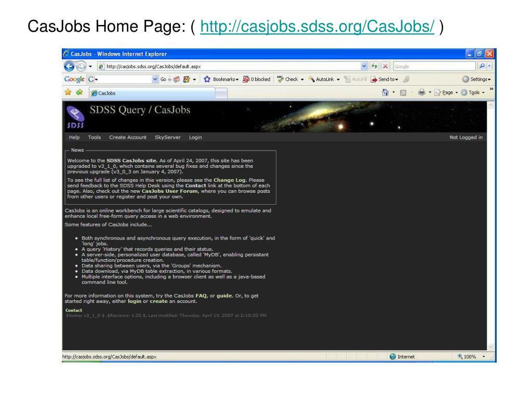This screenshot has height=399, width=532.
Task: Click Login in site menu
Action: coord(195,137)
